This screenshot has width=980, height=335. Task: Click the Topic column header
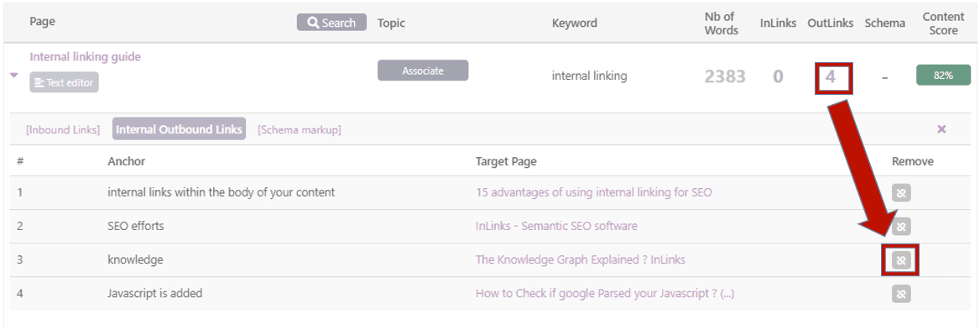click(391, 24)
